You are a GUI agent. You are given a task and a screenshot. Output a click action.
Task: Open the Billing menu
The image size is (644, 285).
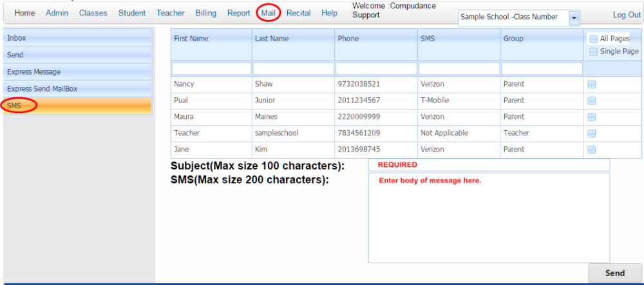[206, 13]
